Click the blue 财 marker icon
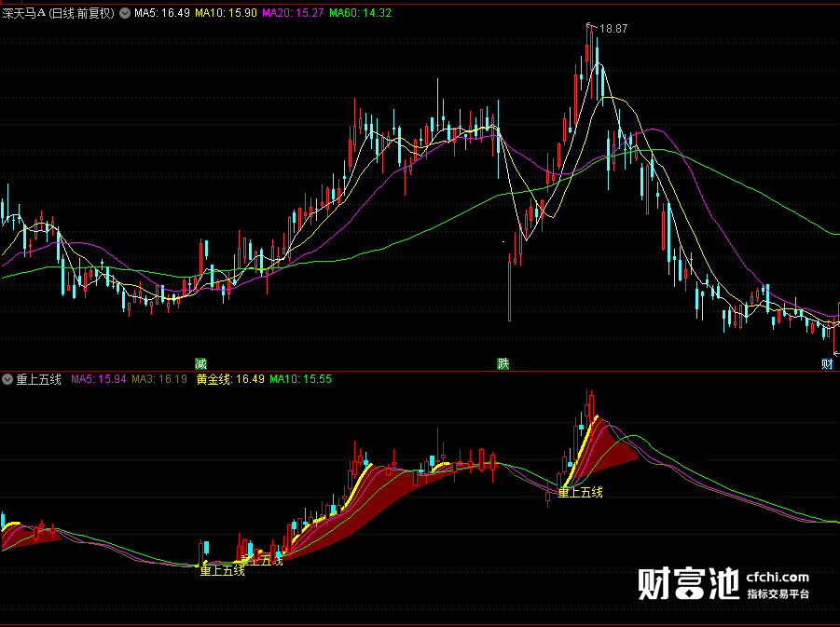 [x=827, y=364]
